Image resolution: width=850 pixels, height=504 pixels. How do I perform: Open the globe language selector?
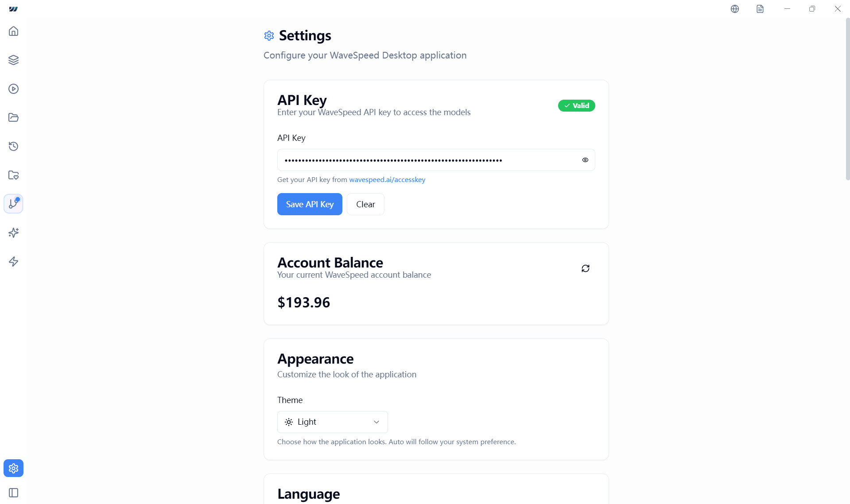tap(734, 8)
